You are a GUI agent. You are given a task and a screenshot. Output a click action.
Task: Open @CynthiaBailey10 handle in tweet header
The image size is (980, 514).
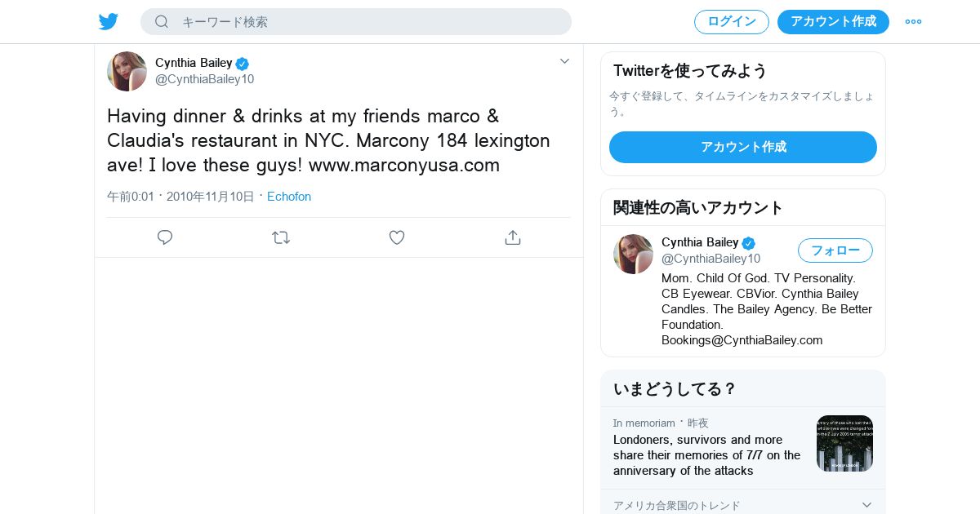(204, 79)
